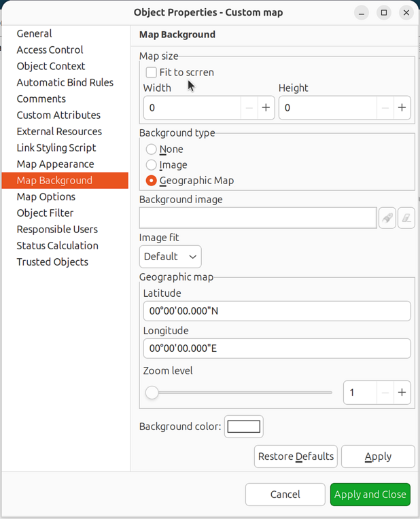Click into the Latitude input field
420x519 pixels.
pos(277,311)
